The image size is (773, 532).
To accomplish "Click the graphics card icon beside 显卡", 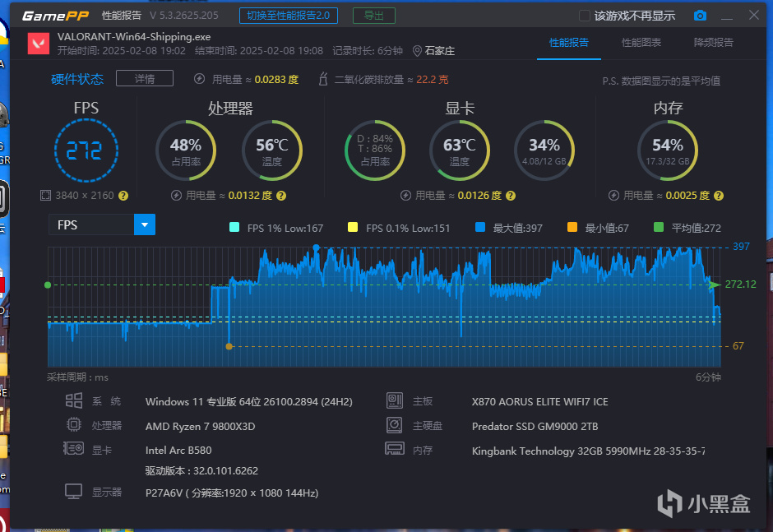I will pyautogui.click(x=73, y=448).
